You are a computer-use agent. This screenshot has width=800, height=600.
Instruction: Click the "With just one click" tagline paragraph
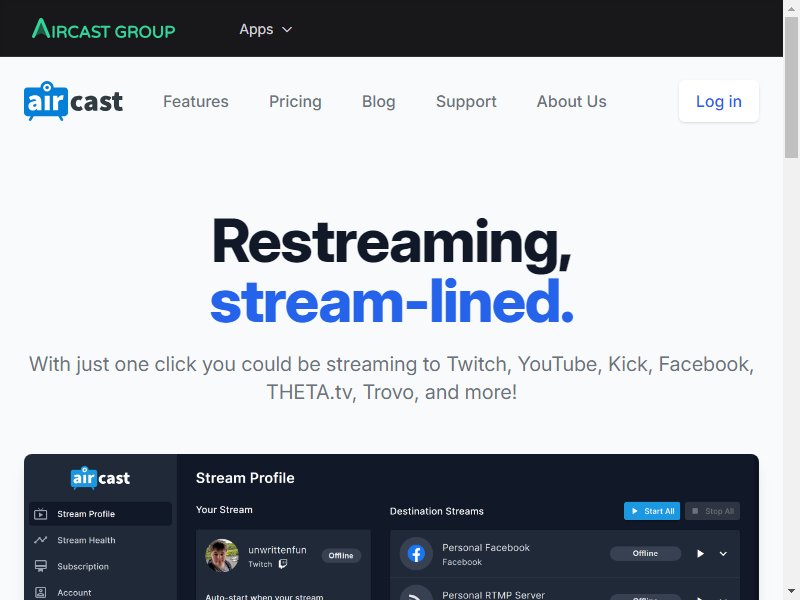tap(392, 378)
